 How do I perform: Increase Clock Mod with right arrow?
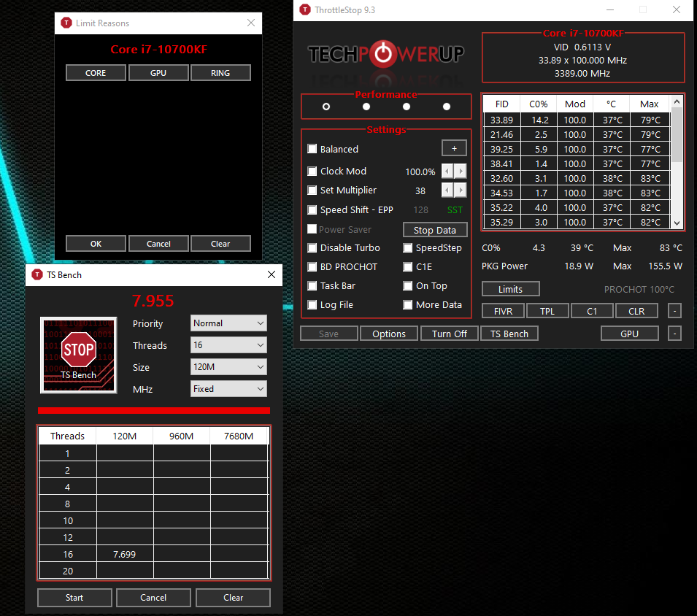point(461,171)
